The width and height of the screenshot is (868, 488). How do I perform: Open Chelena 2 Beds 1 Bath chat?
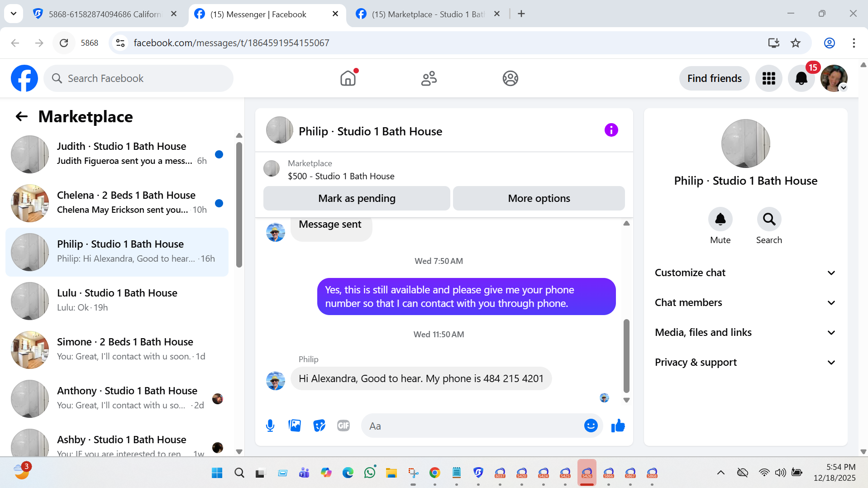point(117,203)
